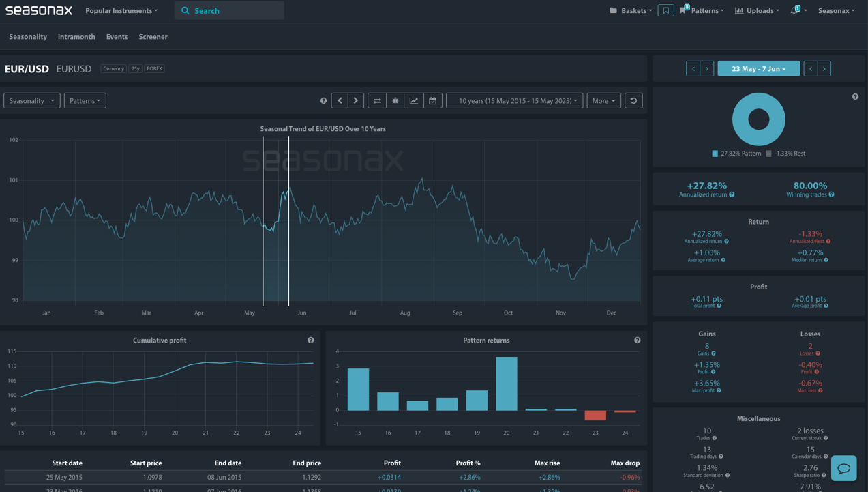868x492 pixels.
Task: Click the line chart toolbar icon
Action: click(414, 100)
